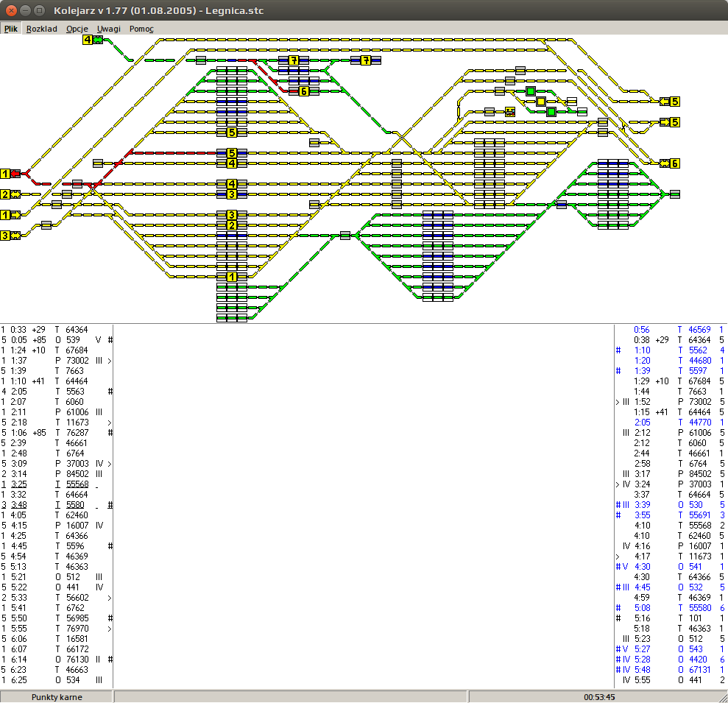This screenshot has width=728, height=703.
Task: Select train 76287 in the arrivals list
Action: pyautogui.click(x=56, y=433)
